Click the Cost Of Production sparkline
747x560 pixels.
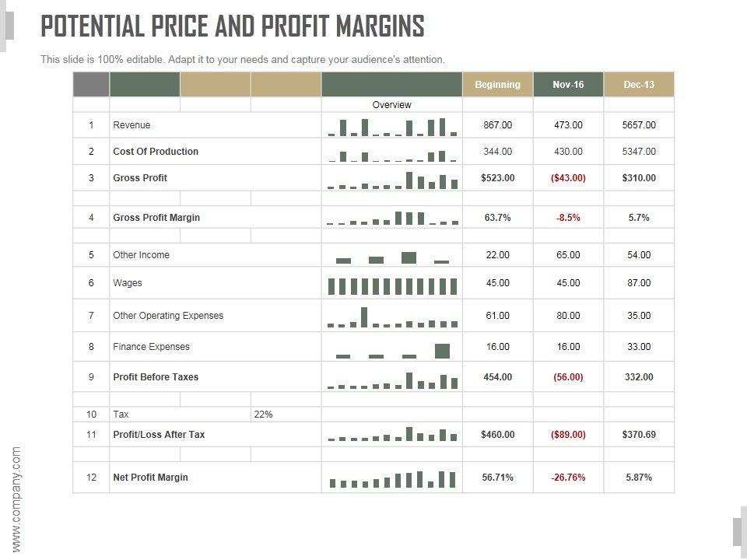(x=392, y=154)
